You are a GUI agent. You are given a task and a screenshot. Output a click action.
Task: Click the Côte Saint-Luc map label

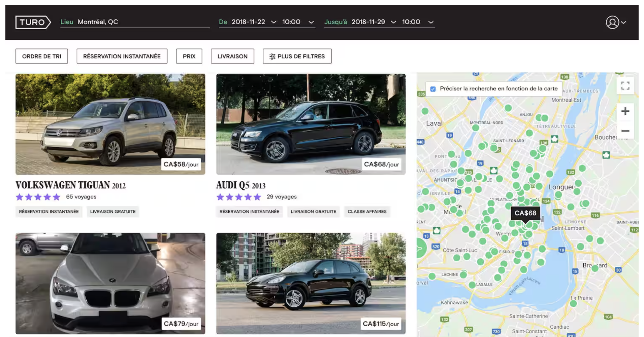click(460, 250)
